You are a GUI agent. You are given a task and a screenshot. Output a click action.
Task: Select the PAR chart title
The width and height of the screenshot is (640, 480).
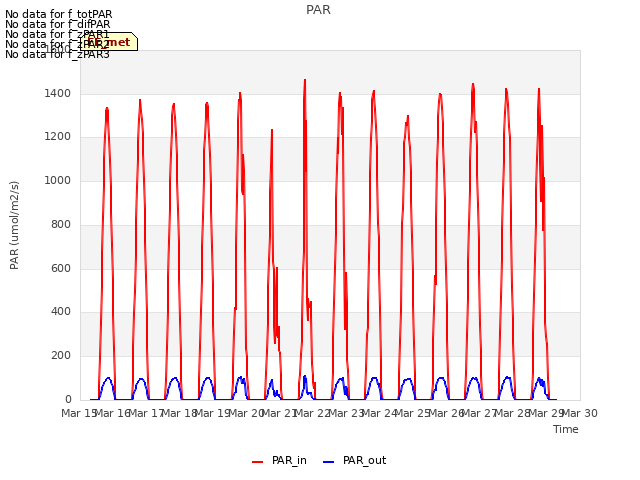pos(318,9)
